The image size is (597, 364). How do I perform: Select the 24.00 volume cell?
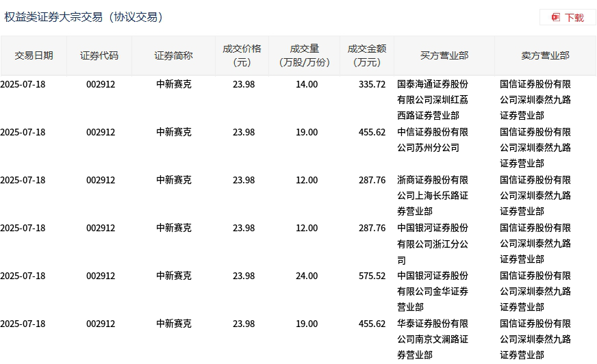click(x=307, y=276)
